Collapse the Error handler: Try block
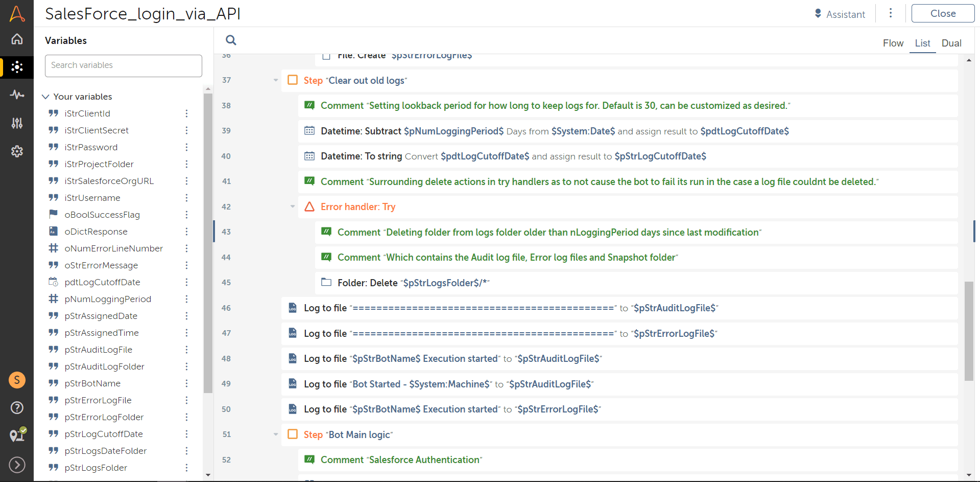 click(293, 206)
